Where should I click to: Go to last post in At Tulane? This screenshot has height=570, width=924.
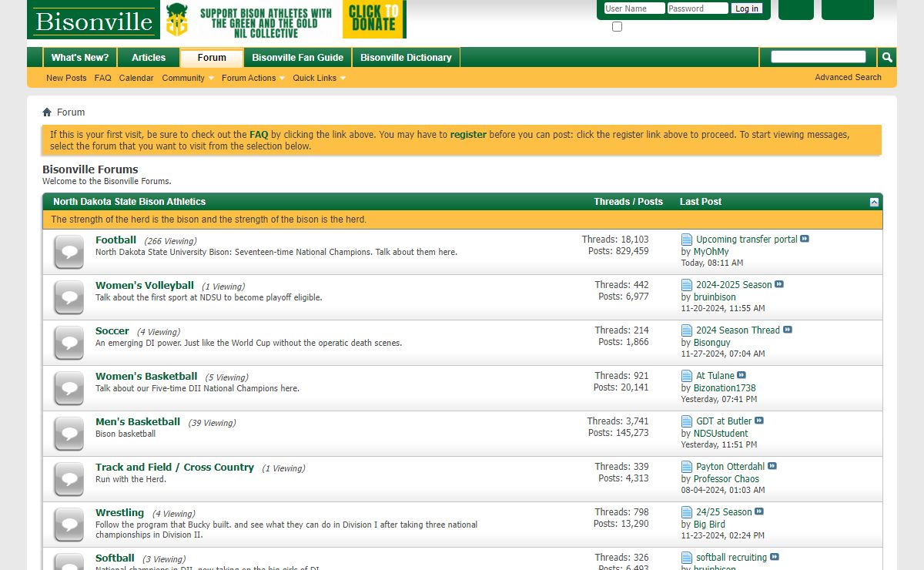[x=742, y=375]
